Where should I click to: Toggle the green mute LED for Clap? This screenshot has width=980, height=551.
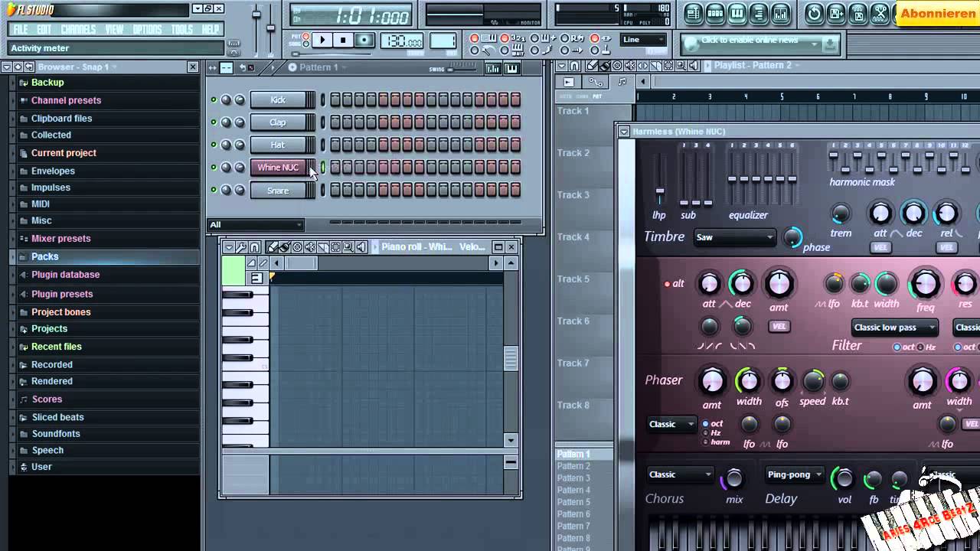click(214, 122)
